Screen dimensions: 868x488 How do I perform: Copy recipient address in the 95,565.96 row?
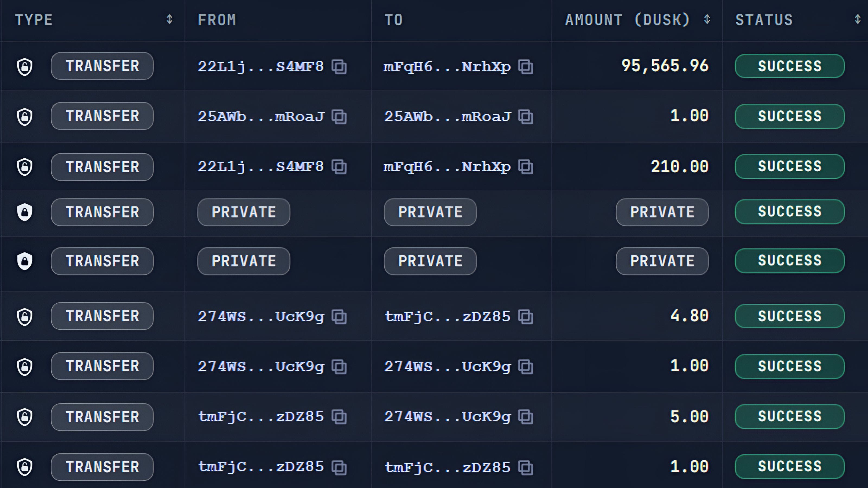[525, 66]
